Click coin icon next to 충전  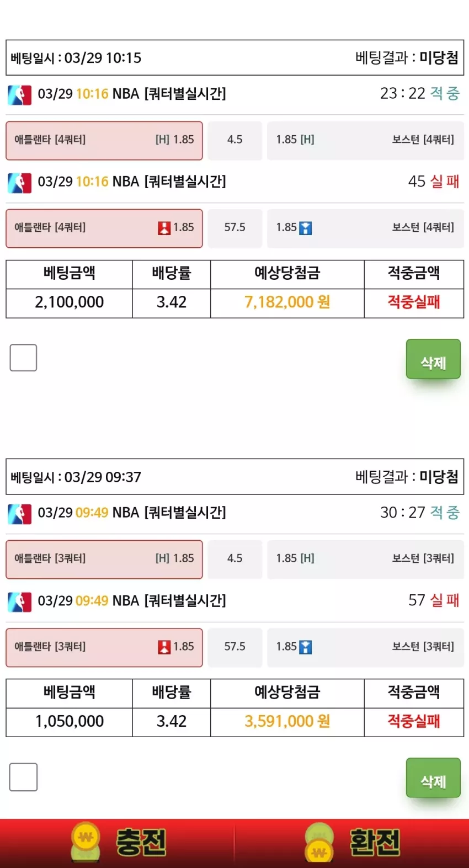(x=86, y=843)
